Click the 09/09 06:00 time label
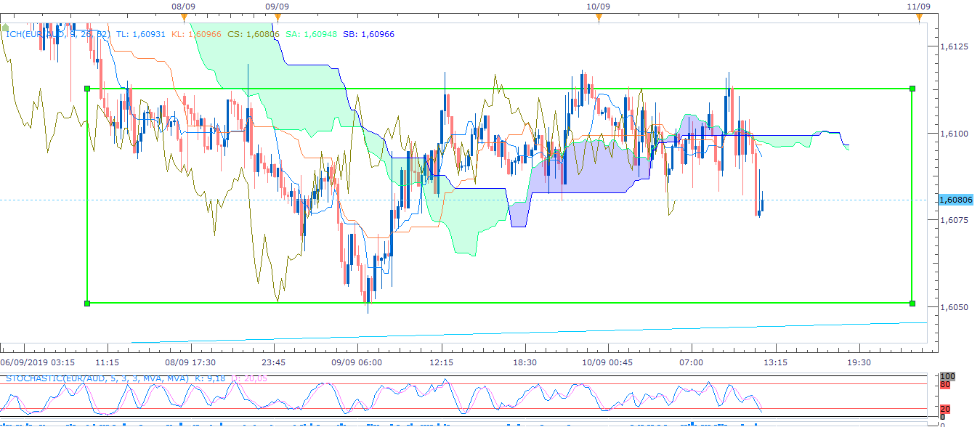980x427 pixels. (x=357, y=362)
